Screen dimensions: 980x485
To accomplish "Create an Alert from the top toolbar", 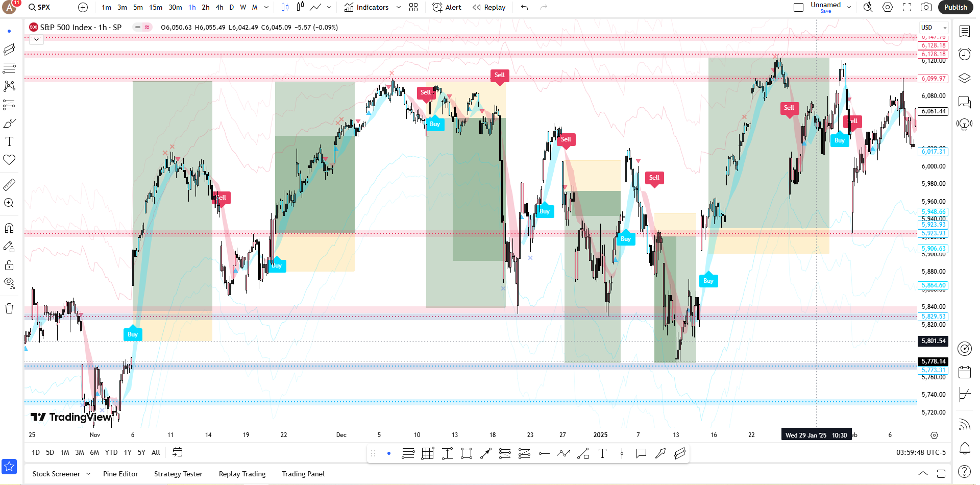I will (x=447, y=7).
